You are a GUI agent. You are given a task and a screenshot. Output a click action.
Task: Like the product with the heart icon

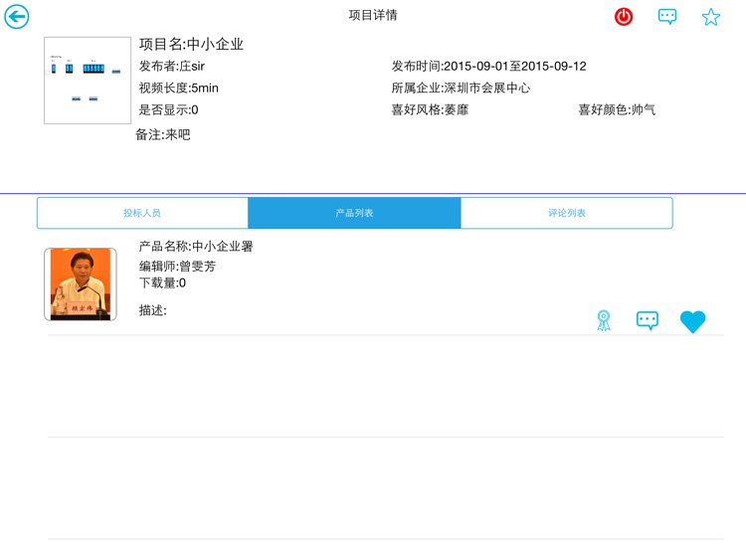point(692,321)
